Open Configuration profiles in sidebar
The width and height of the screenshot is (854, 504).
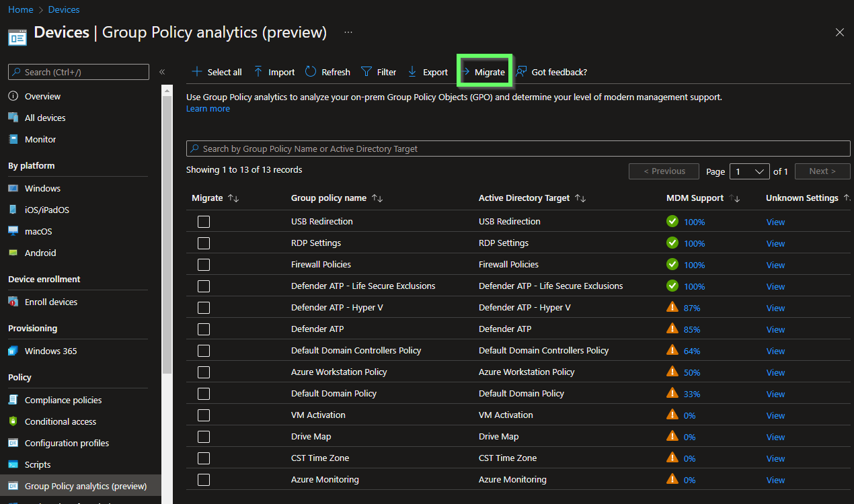coord(67,443)
